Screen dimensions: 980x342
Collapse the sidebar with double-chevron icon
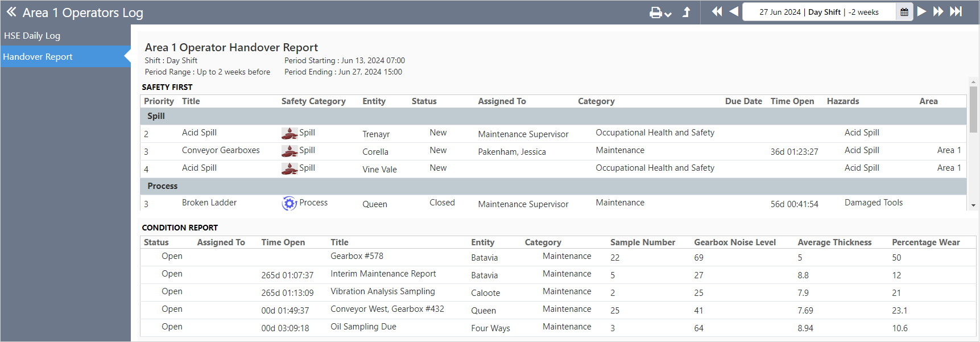pyautogui.click(x=11, y=12)
